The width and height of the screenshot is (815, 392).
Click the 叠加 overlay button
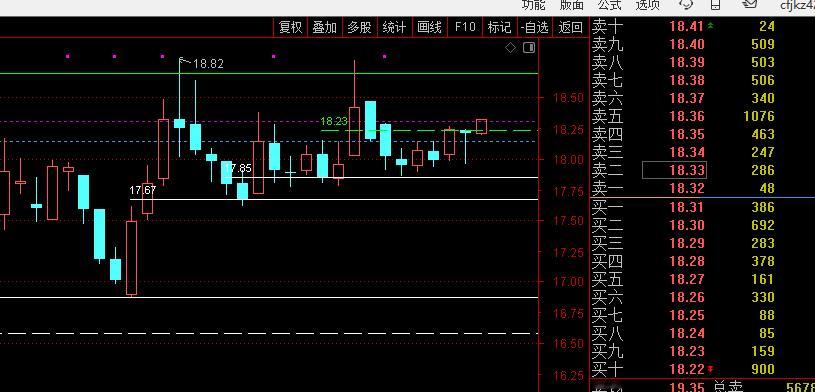tap(324, 27)
